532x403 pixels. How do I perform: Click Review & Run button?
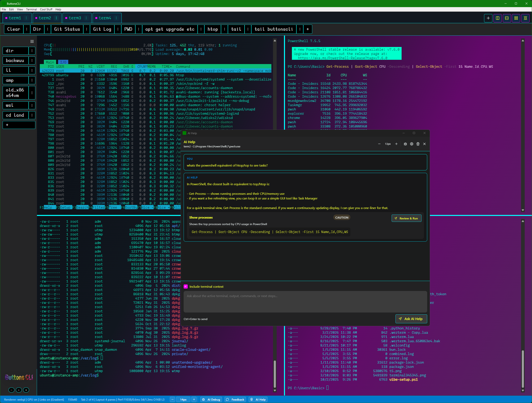406,218
